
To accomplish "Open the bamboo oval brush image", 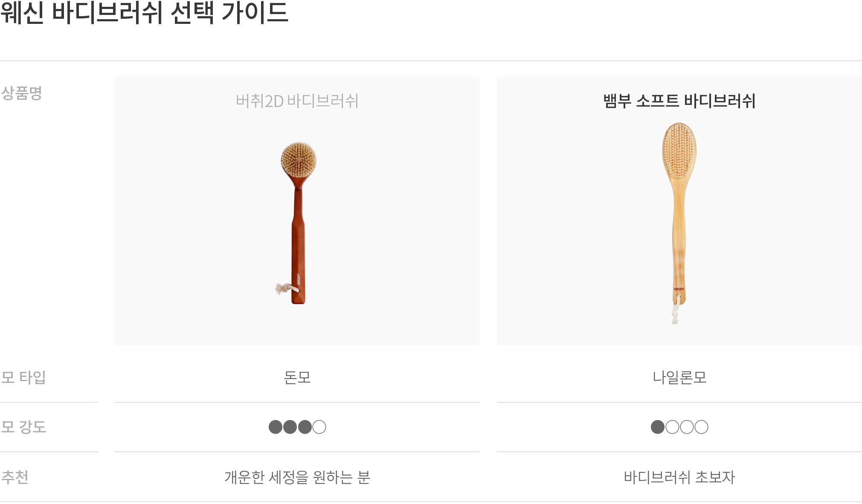I will point(679,223).
